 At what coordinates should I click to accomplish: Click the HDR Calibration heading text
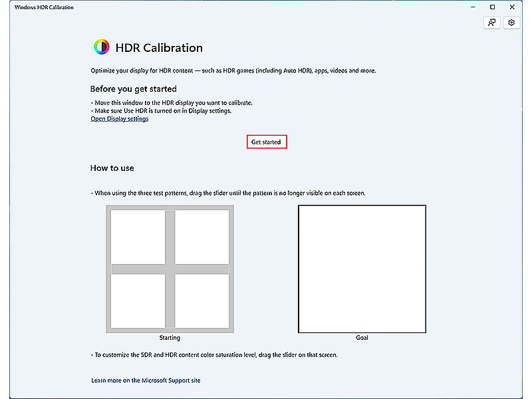tap(159, 48)
